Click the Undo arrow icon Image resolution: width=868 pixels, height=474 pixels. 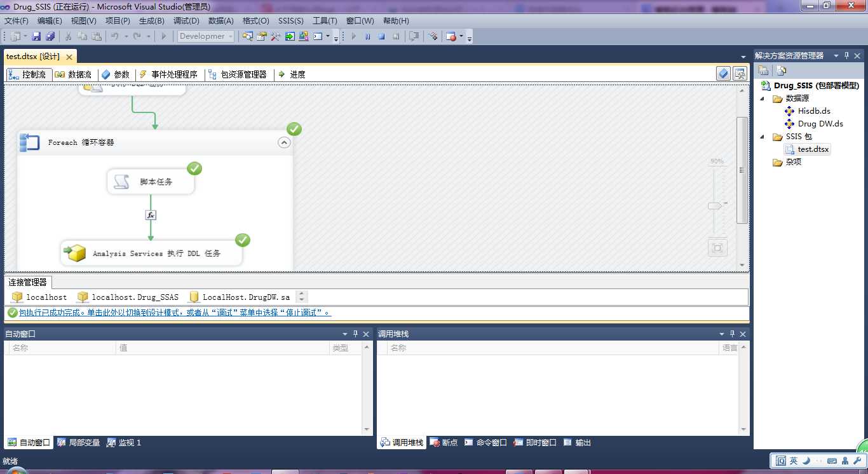point(115,36)
